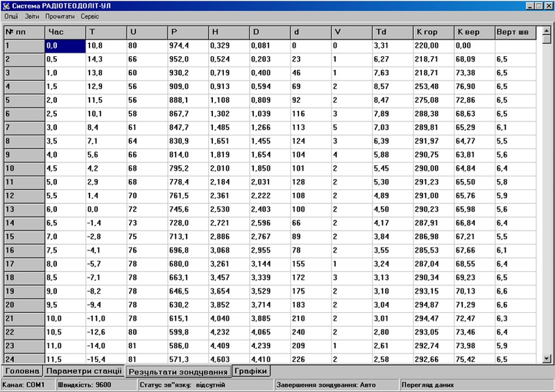Open the Прочитати menu
Image resolution: width=555 pixels, height=392 pixels.
pyautogui.click(x=60, y=16)
